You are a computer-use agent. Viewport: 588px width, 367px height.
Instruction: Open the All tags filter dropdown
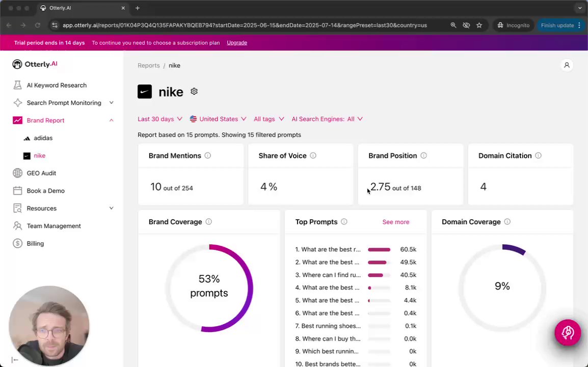pyautogui.click(x=269, y=119)
